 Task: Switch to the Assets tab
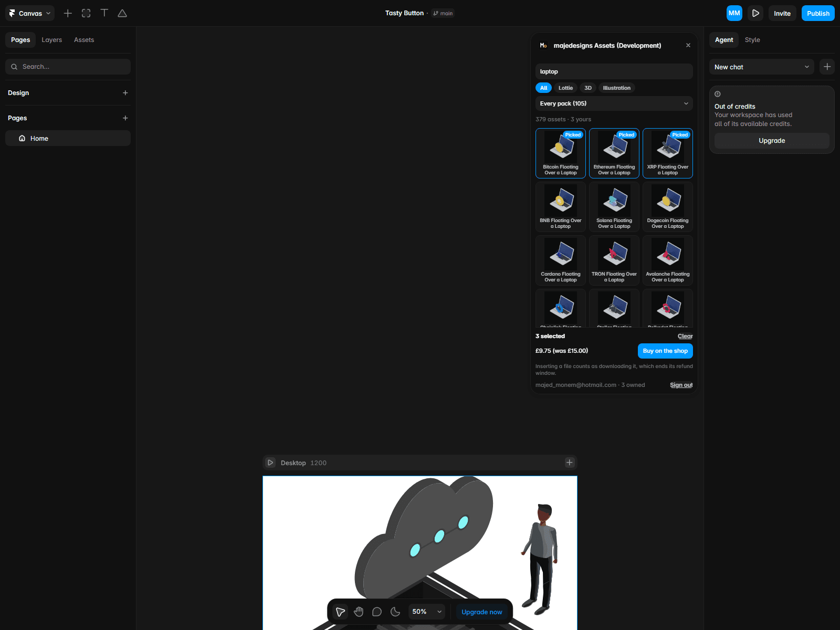click(84, 40)
